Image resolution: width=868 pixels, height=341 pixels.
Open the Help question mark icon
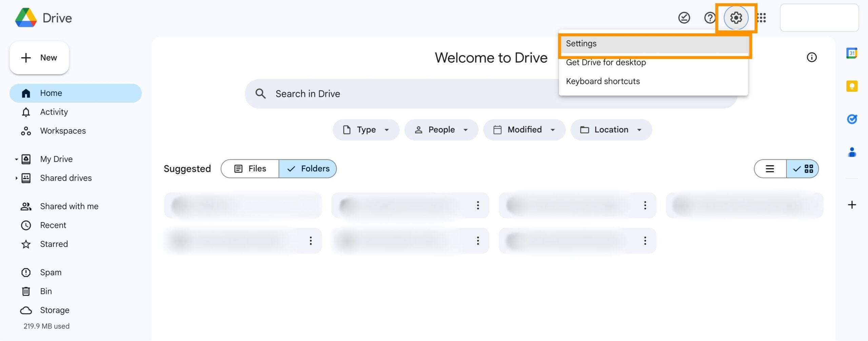[x=710, y=18]
